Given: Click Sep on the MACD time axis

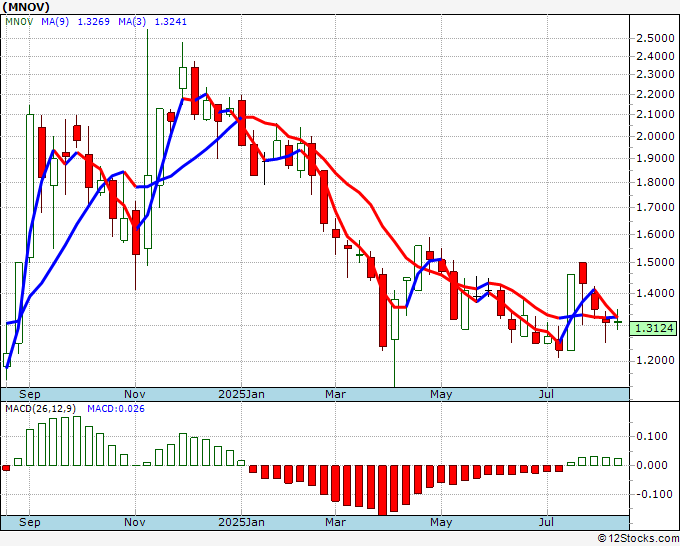Looking at the screenshot, I should [x=29, y=522].
